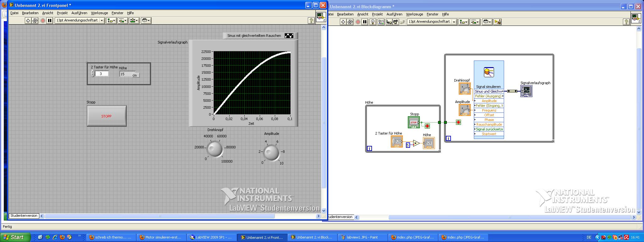Start continuous run in the Frontpanel toolbar
Image resolution: width=644 pixels, height=242 pixels.
point(35,20)
